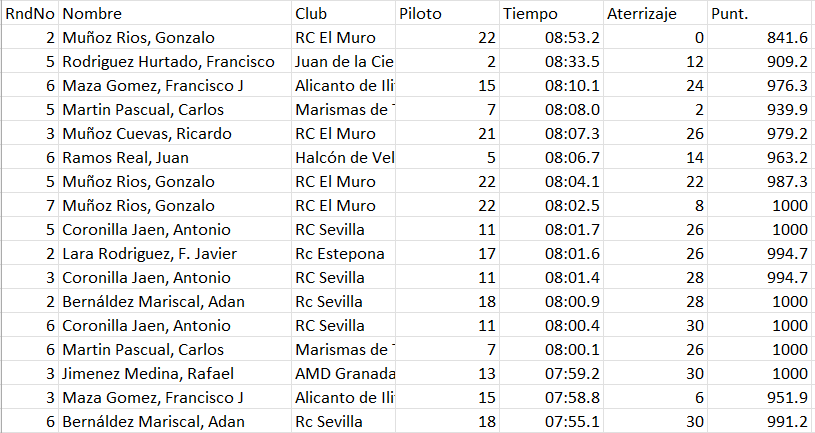Select the cell Rodriguez Hurtado, Francisco
Screen dimensions: 815x433
(175, 62)
